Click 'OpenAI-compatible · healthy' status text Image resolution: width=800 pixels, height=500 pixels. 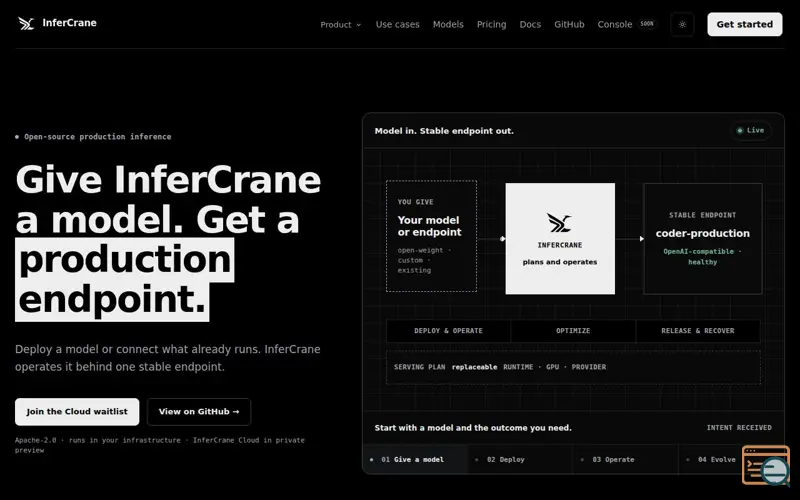(x=703, y=257)
